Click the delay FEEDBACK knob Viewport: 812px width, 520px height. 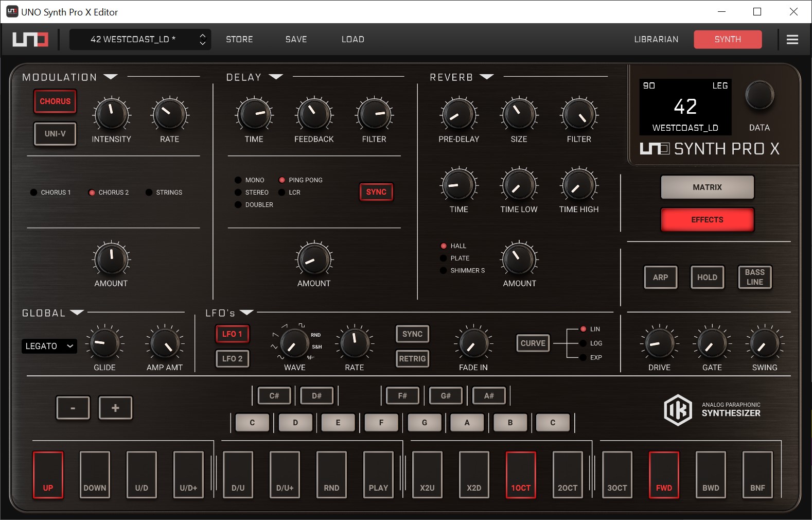coord(314,114)
